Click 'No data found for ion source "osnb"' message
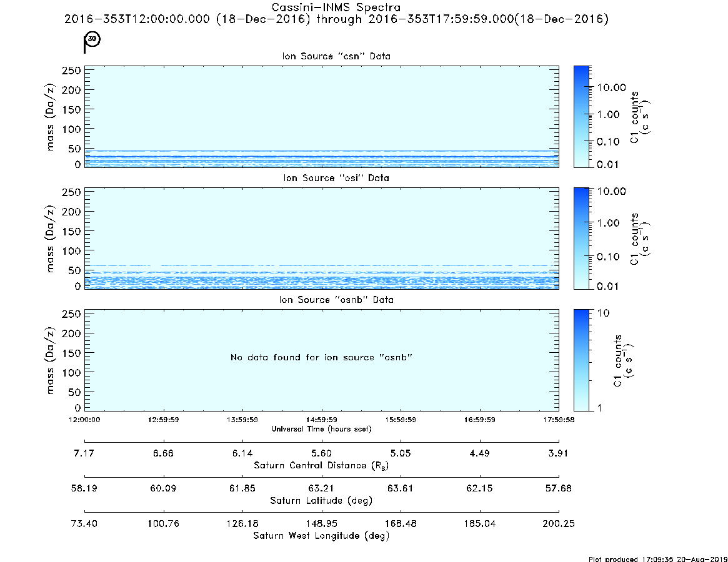The width and height of the screenshot is (728, 562). coord(322,357)
